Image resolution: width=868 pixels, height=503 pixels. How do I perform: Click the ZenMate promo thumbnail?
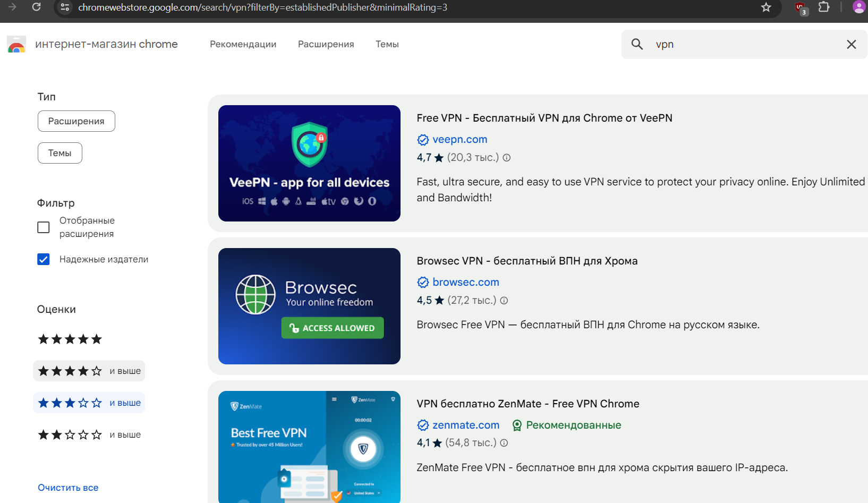[309, 447]
